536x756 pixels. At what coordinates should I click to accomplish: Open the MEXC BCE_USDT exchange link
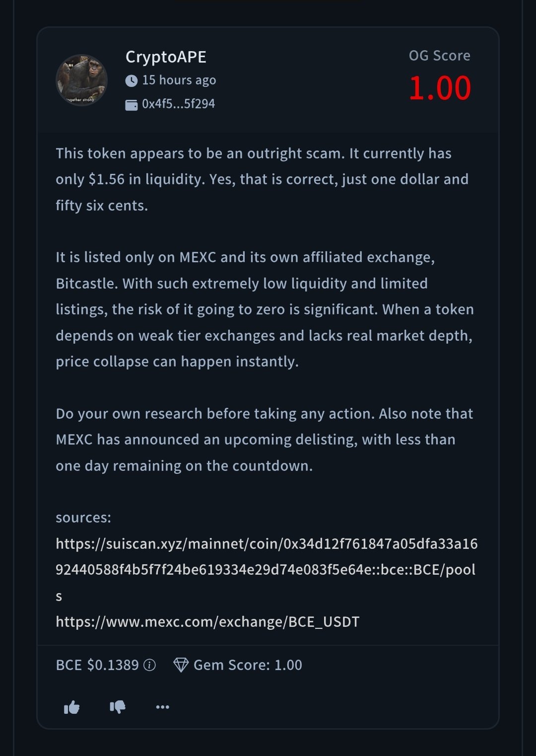[x=207, y=622]
